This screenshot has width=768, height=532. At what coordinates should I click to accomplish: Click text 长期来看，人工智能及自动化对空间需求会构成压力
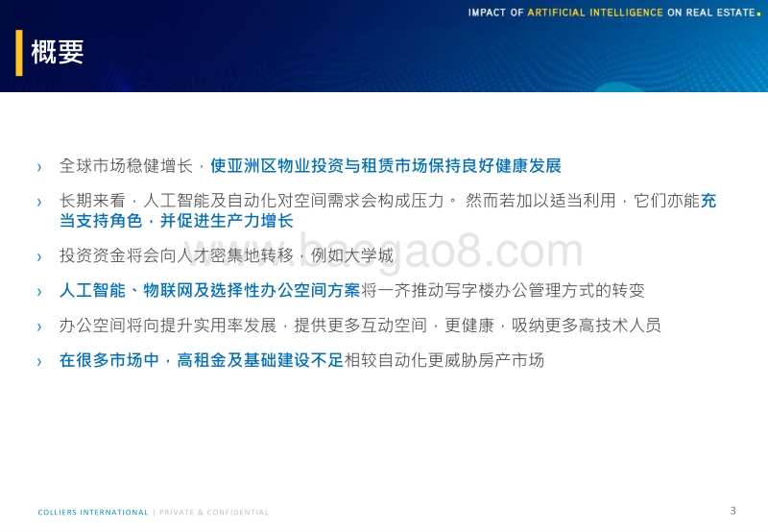pos(252,201)
